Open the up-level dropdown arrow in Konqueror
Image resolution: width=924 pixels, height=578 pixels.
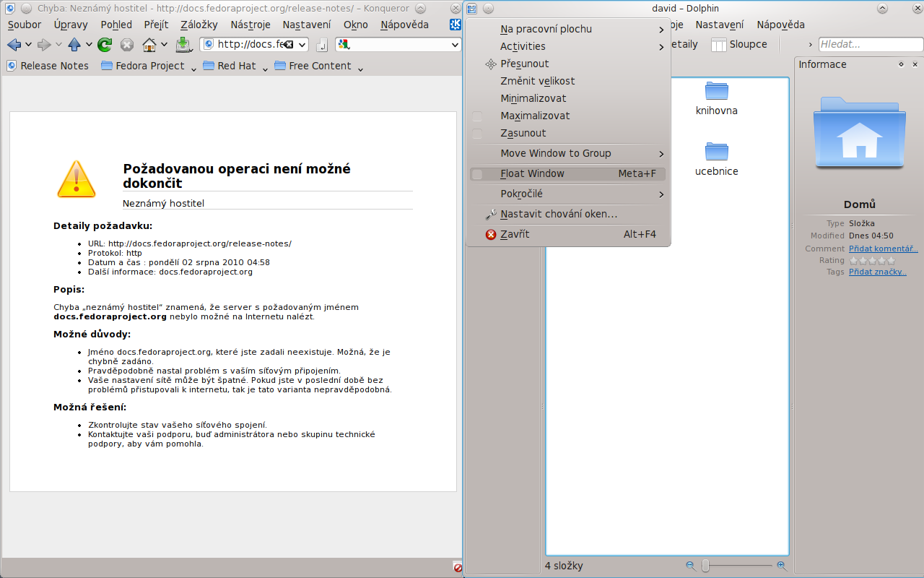[89, 45]
